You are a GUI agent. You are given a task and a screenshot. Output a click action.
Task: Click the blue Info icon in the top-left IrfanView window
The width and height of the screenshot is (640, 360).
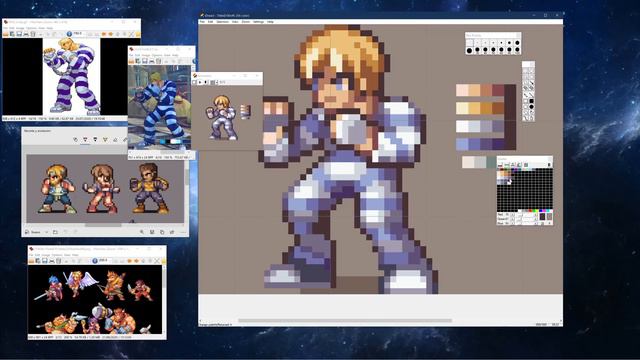pyautogui.click(x=69, y=34)
